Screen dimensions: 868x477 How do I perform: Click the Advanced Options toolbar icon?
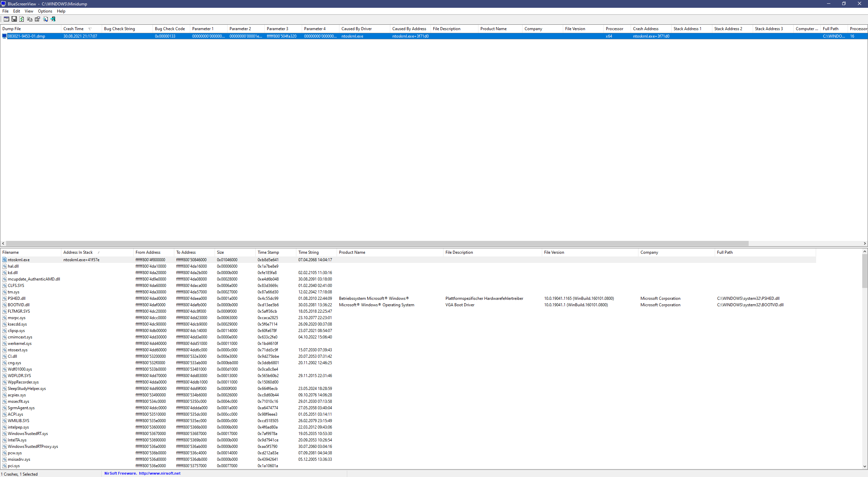(6, 19)
